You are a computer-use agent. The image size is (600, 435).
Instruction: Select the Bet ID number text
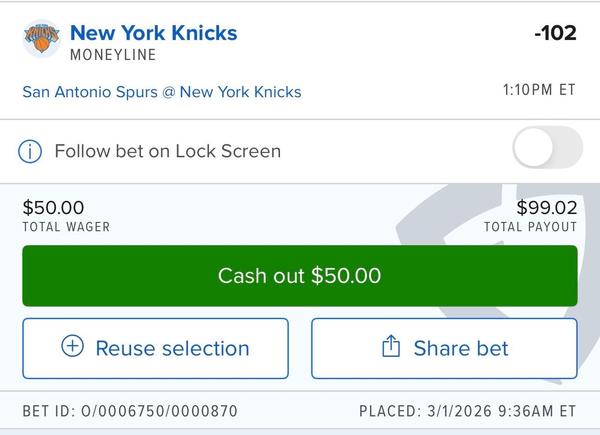[x=130, y=411]
